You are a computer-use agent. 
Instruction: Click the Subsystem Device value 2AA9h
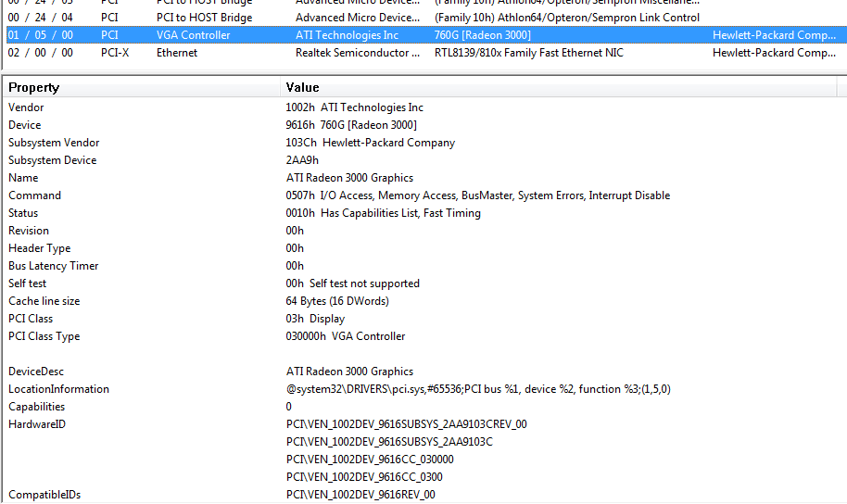[x=302, y=160]
